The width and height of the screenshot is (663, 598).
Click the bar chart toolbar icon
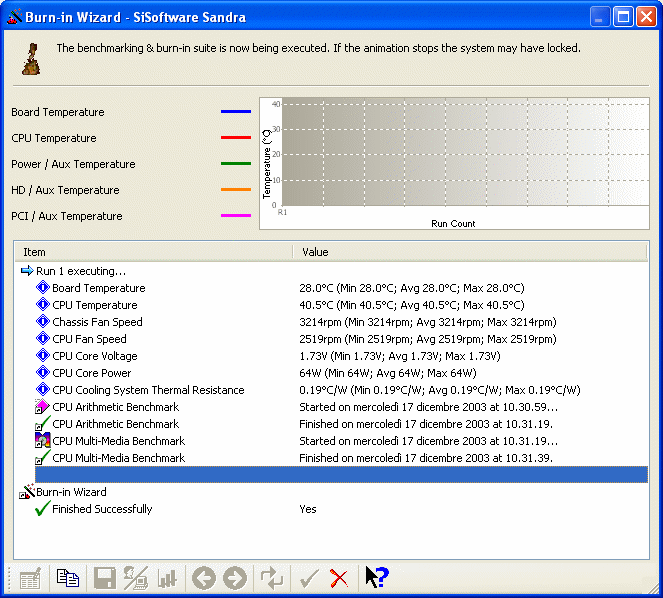167,579
